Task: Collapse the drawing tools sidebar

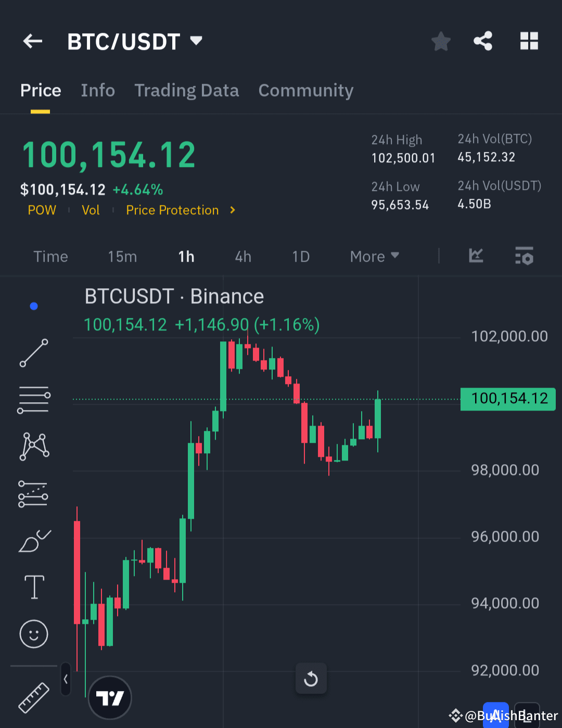Action: tap(66, 679)
